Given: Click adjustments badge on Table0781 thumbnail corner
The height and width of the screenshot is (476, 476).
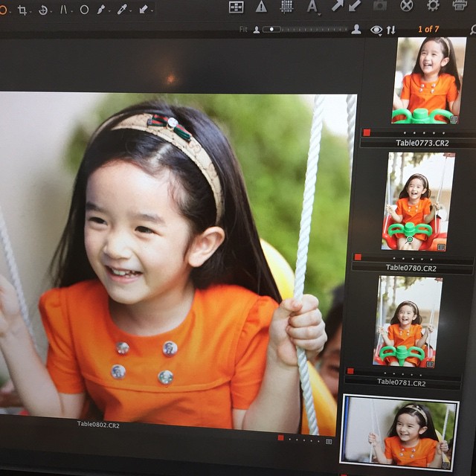Looking at the screenshot, I should click(430, 364).
